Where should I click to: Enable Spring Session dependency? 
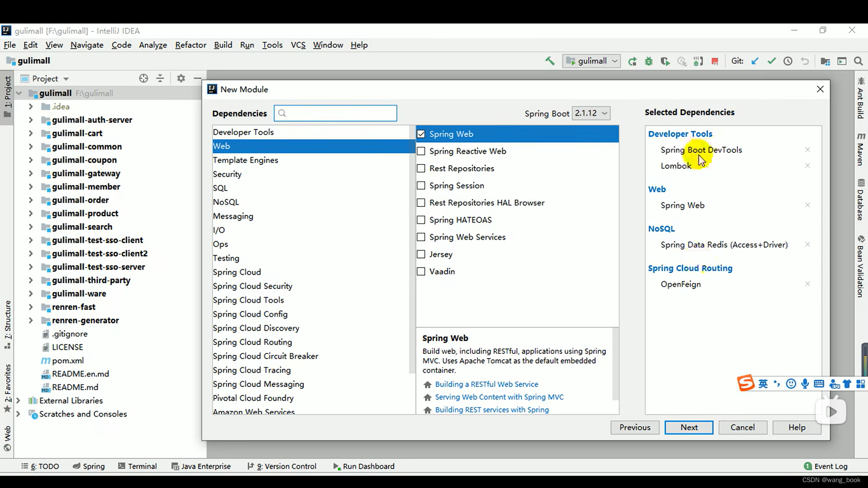(421, 186)
